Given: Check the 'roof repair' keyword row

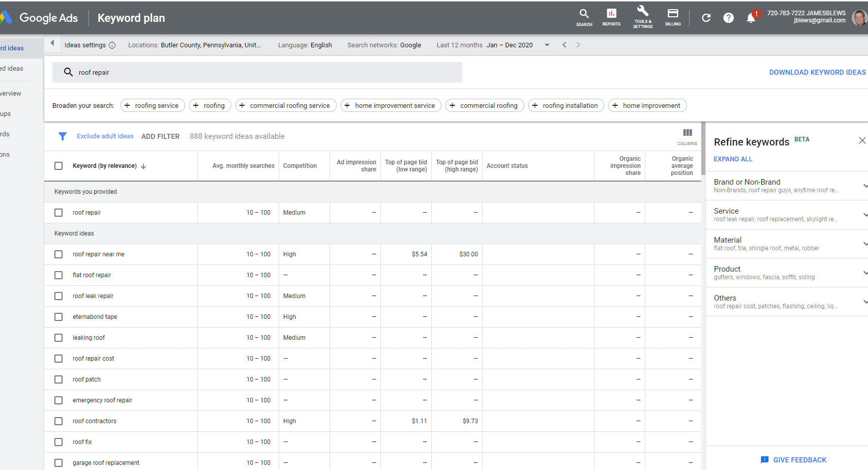Looking at the screenshot, I should coord(58,213).
